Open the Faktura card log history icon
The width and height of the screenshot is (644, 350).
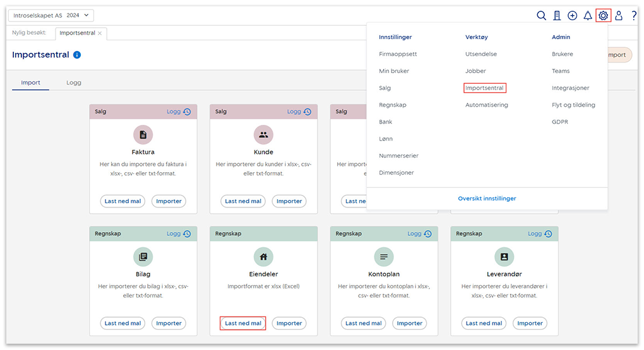pyautogui.click(x=187, y=112)
